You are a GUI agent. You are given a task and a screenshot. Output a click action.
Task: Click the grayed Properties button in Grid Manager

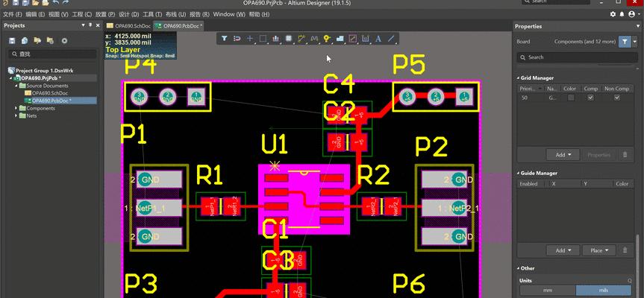tap(598, 155)
